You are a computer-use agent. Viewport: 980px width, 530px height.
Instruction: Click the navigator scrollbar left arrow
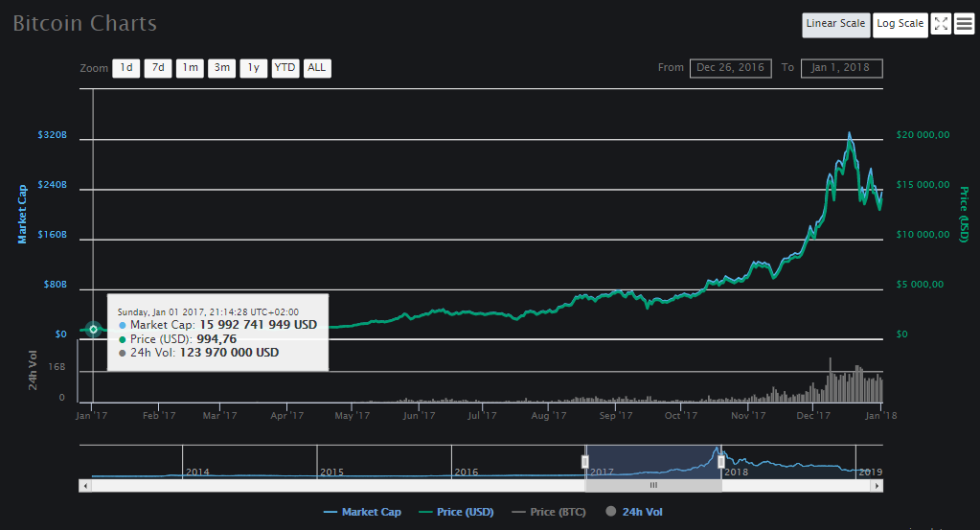[85, 486]
